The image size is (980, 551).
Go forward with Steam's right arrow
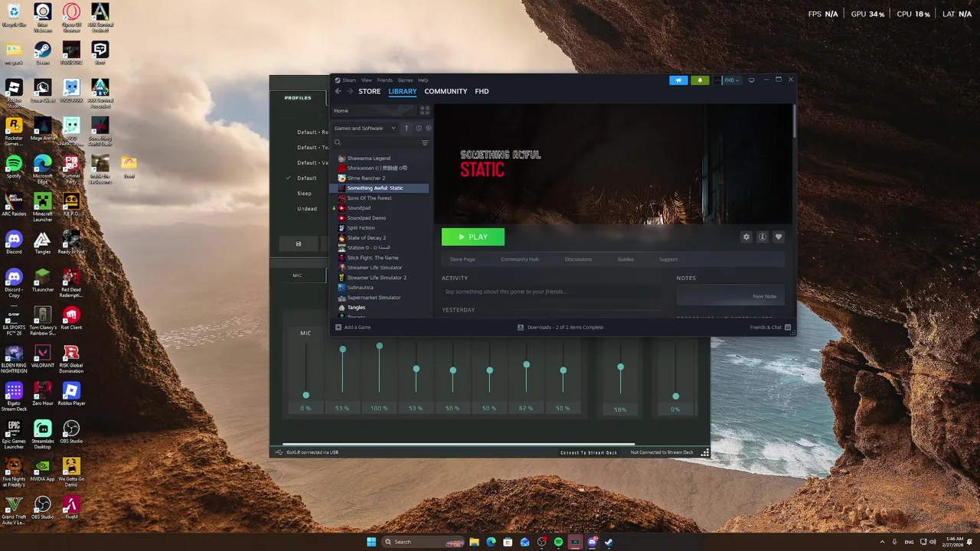(350, 91)
